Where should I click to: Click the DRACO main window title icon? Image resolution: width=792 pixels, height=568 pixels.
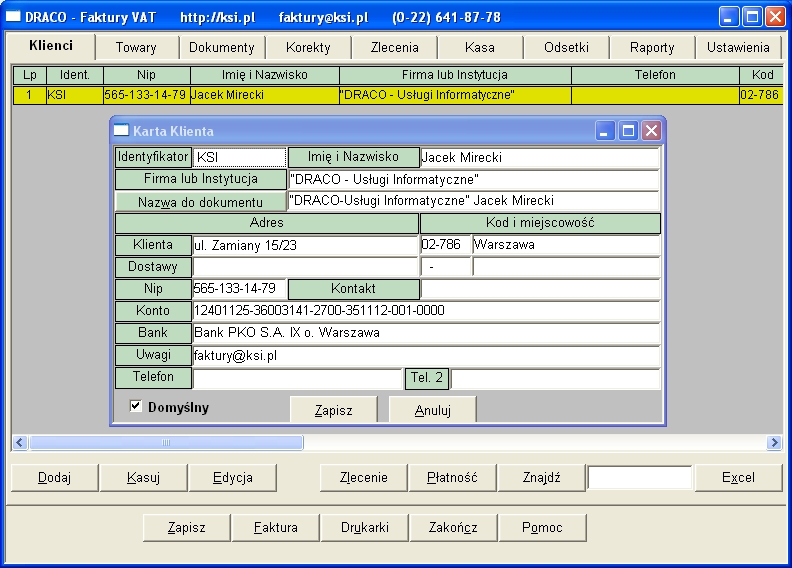click(x=13, y=17)
